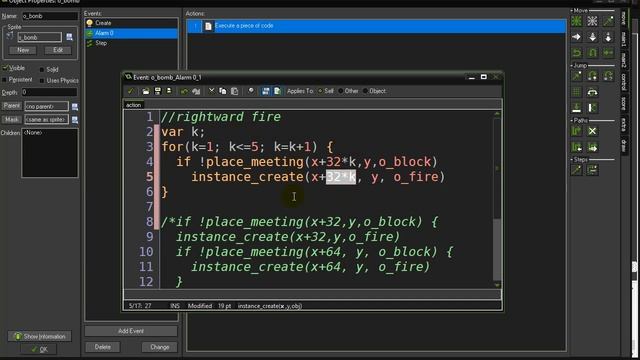Open the parent picker next to no parent

pyautogui.click(x=75, y=107)
